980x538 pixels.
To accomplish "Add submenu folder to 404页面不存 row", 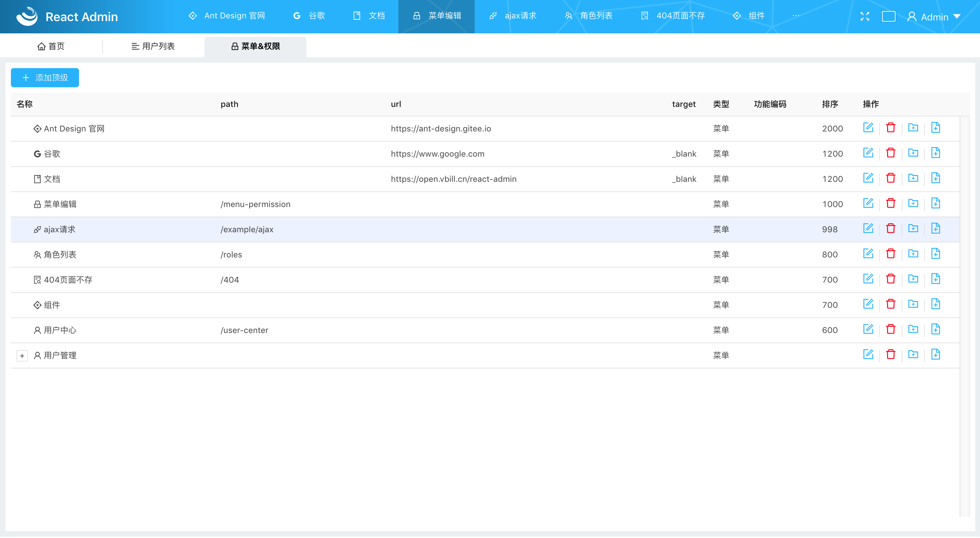I will coord(913,279).
